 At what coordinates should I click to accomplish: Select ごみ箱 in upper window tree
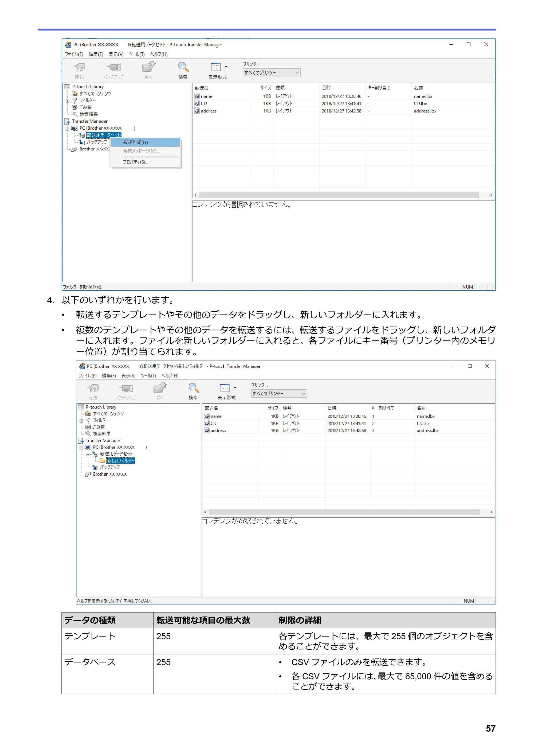click(x=85, y=107)
